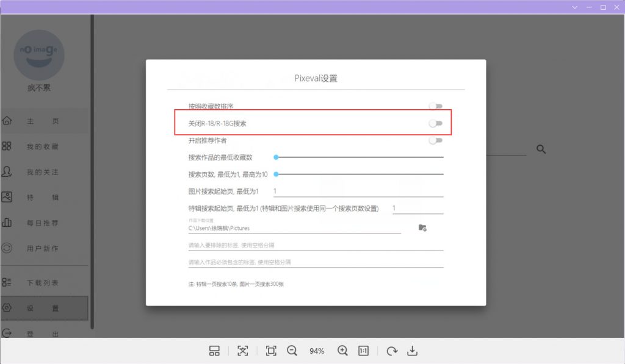The image size is (625, 364).
Task: Click the thumbnail layout icon in the viewer toolbar
Action: click(x=214, y=351)
